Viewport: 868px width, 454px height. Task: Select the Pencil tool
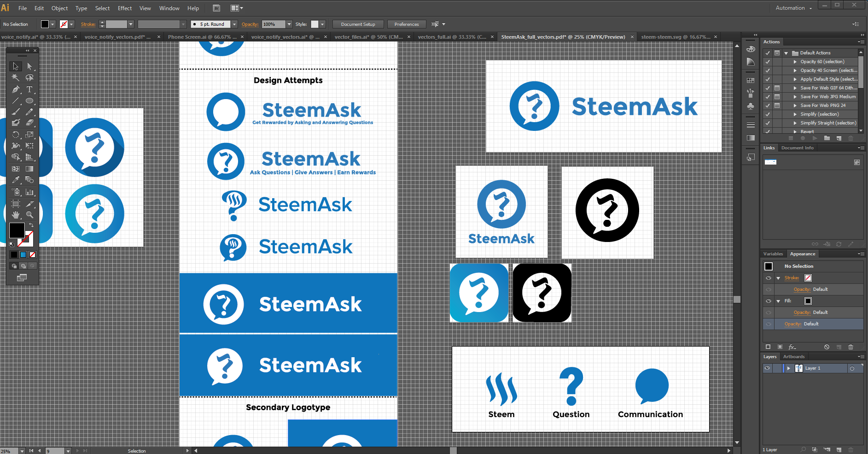click(29, 112)
